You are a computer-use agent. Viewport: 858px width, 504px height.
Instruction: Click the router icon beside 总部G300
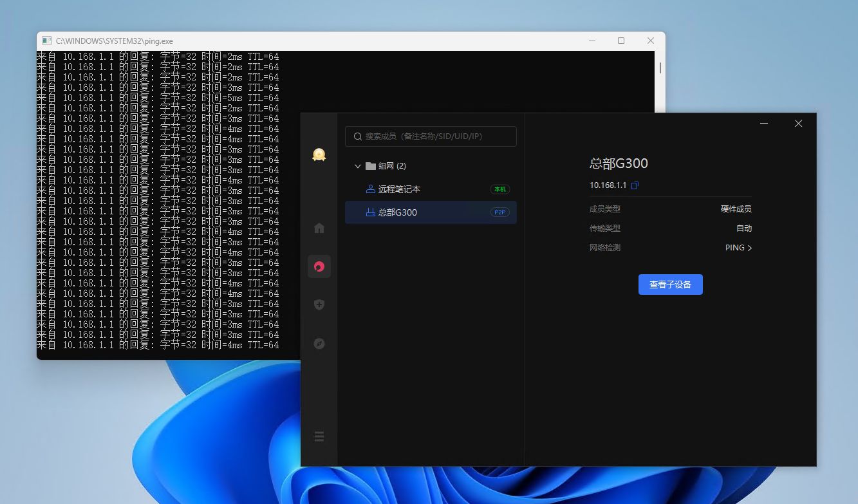pyautogui.click(x=370, y=212)
